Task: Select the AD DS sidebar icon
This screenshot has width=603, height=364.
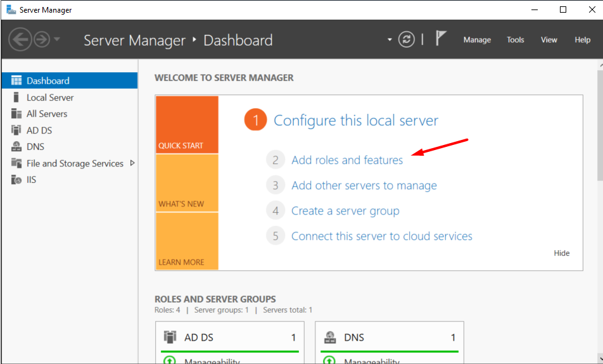Action: [x=16, y=130]
